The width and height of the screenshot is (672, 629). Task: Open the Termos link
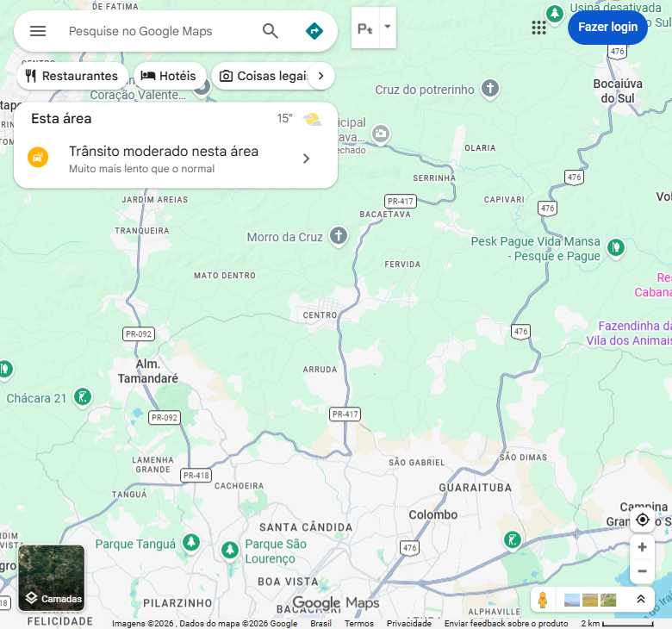coord(358,624)
